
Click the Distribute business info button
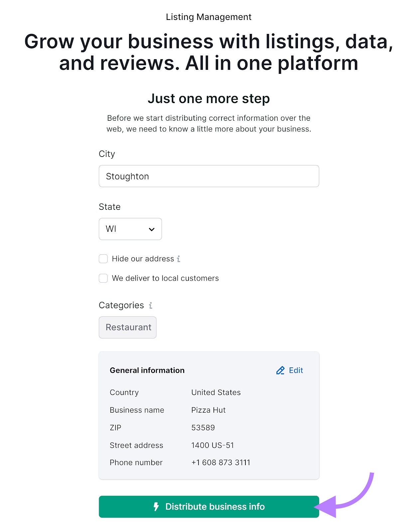coord(208,507)
